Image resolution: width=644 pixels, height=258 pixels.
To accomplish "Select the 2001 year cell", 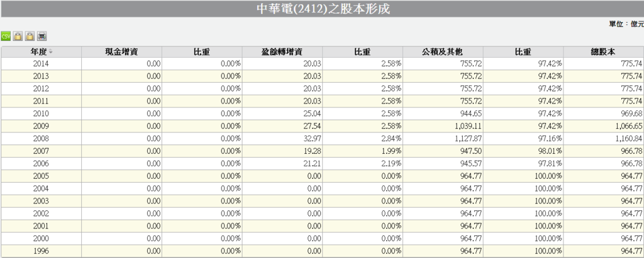I will (x=41, y=226).
